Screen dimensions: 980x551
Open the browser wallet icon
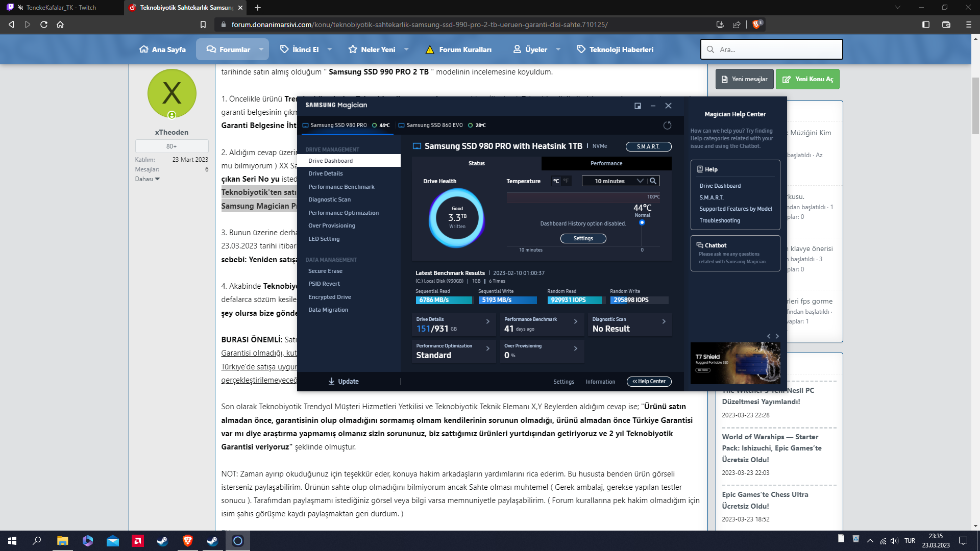946,24
